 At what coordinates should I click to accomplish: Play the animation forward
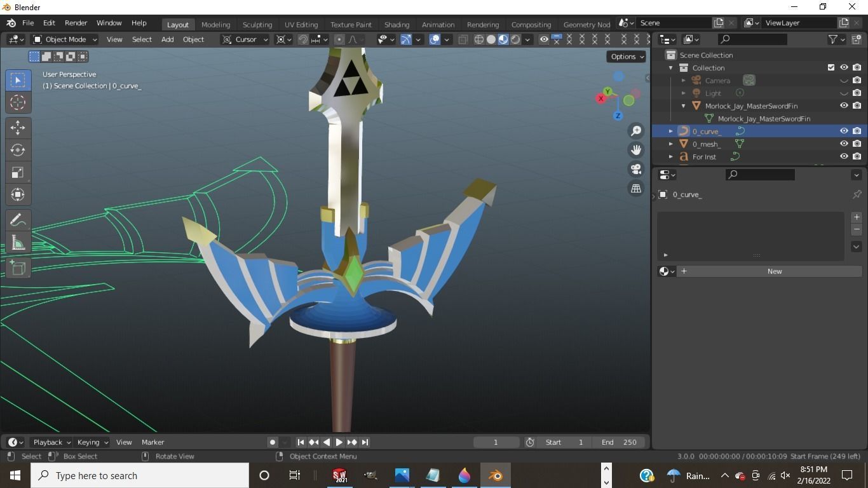(339, 442)
